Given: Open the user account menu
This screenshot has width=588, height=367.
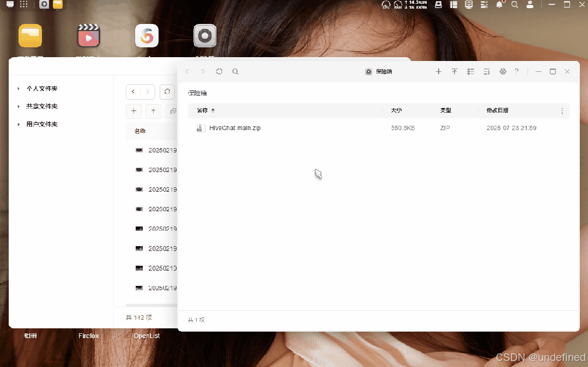Looking at the screenshot, I should tap(530, 4).
